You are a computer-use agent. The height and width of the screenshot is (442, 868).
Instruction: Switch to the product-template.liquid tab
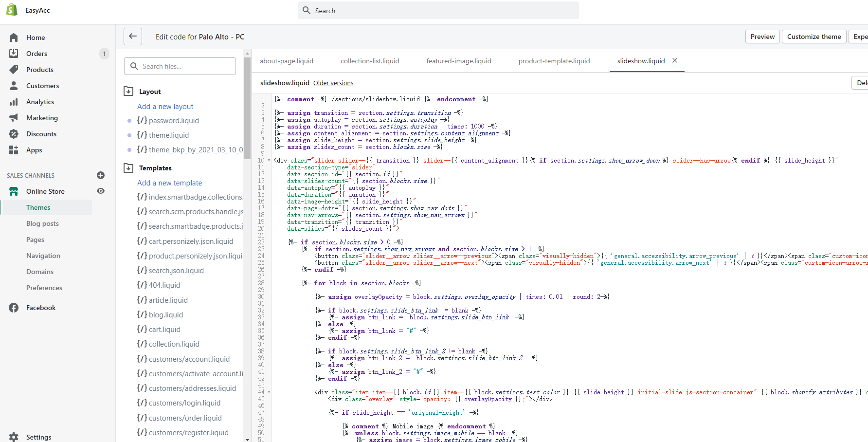[x=554, y=61]
